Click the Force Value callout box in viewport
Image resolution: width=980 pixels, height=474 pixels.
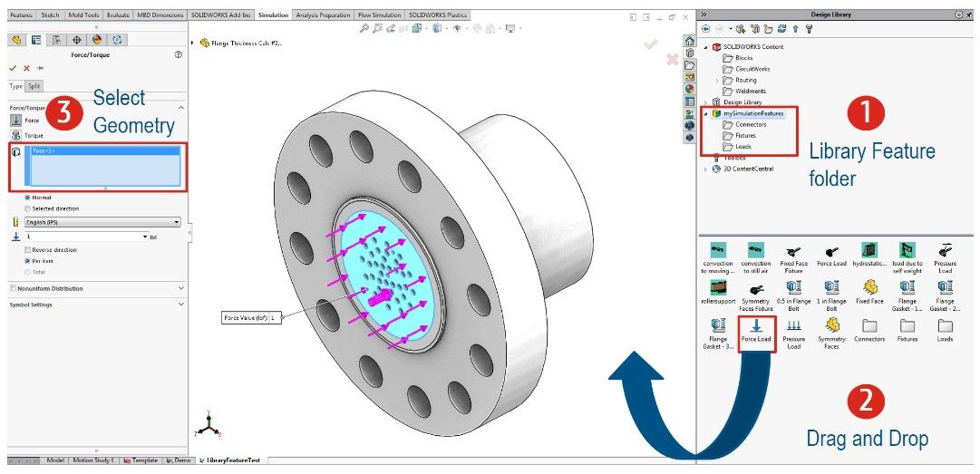click(251, 318)
